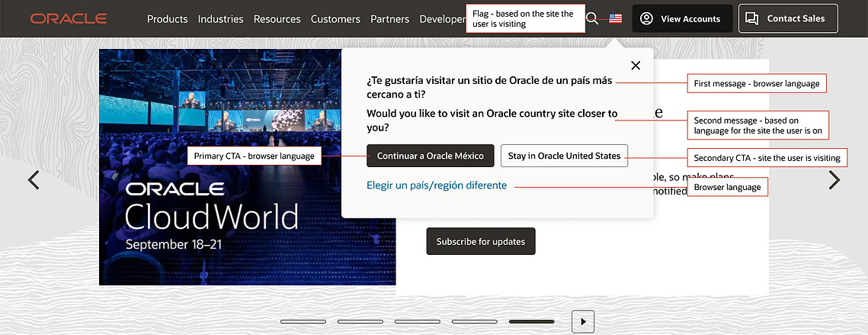Open the Products menu
The height and width of the screenshot is (335, 868).
point(167,19)
